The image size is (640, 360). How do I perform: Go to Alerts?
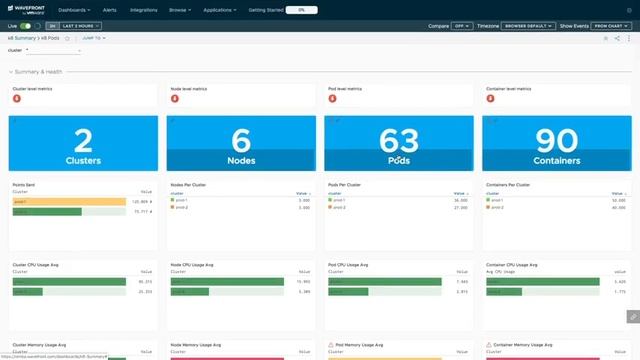coord(109,10)
